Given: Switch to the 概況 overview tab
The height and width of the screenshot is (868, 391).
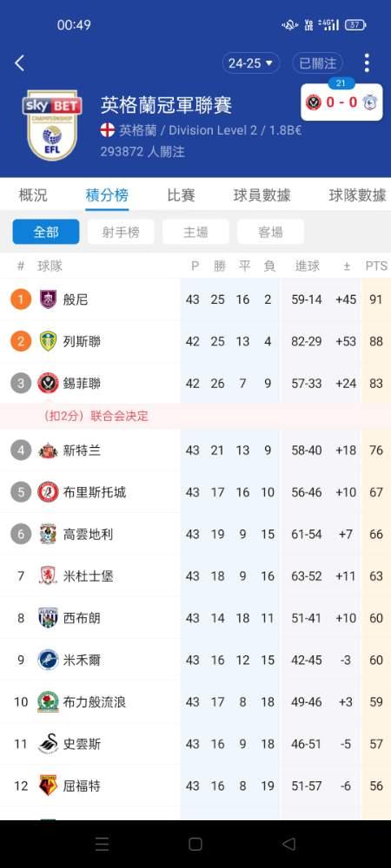Looking at the screenshot, I should (x=33, y=194).
